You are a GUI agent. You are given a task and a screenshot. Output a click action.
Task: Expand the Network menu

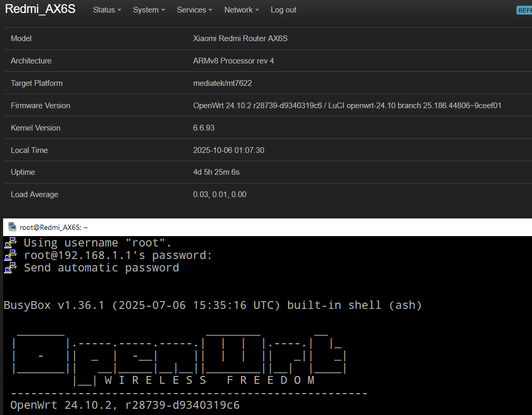[x=242, y=10]
